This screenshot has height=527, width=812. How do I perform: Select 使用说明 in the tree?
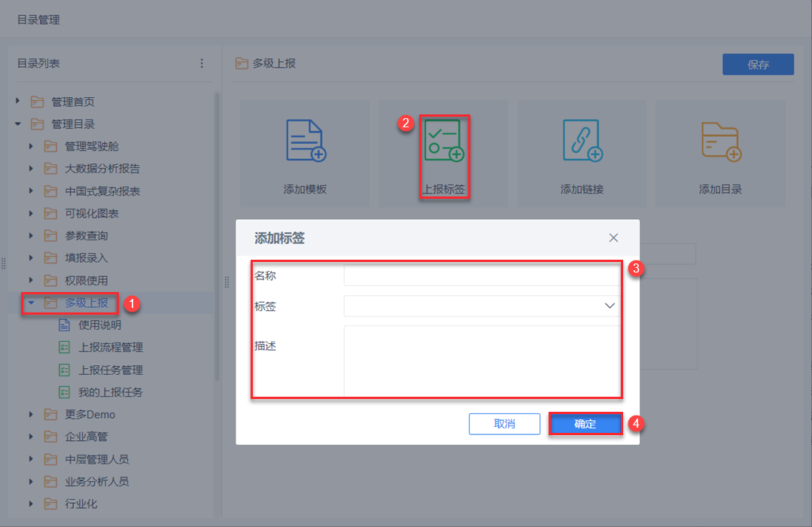point(99,325)
